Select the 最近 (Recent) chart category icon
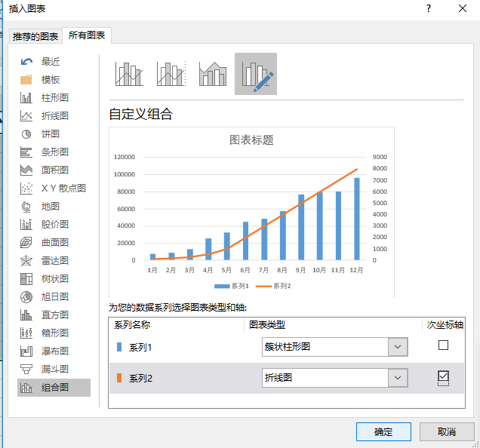Image resolution: width=480 pixels, height=448 pixels. [26, 62]
